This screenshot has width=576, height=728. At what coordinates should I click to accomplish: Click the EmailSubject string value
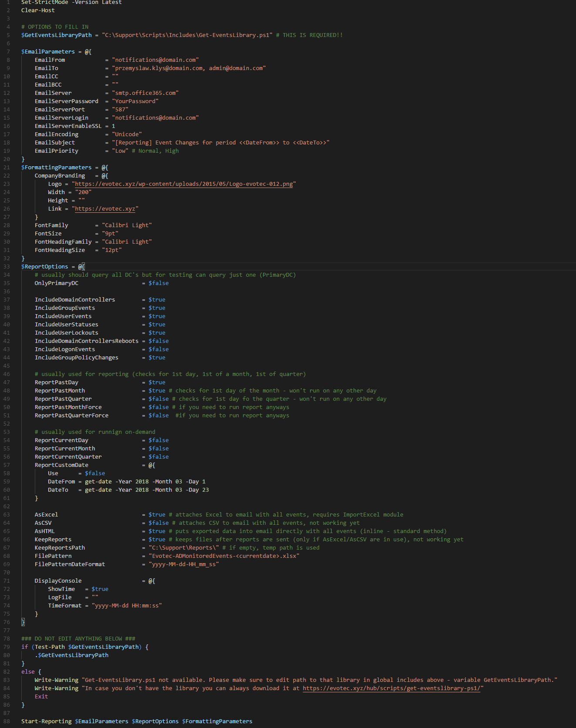[221, 143]
